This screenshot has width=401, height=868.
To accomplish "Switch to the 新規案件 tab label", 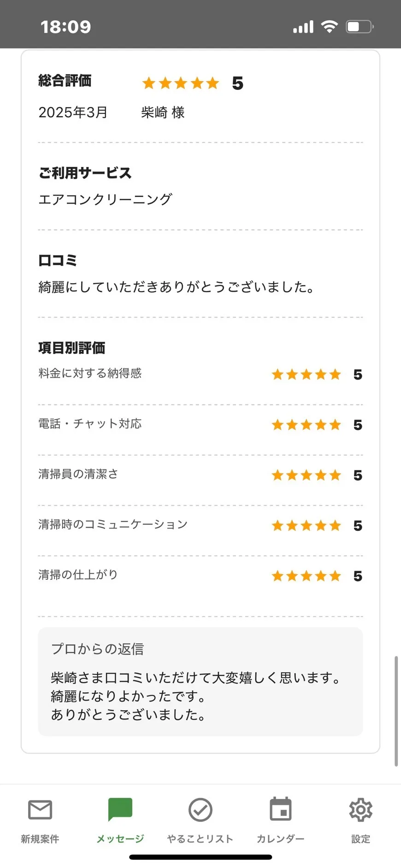I will click(x=40, y=839).
